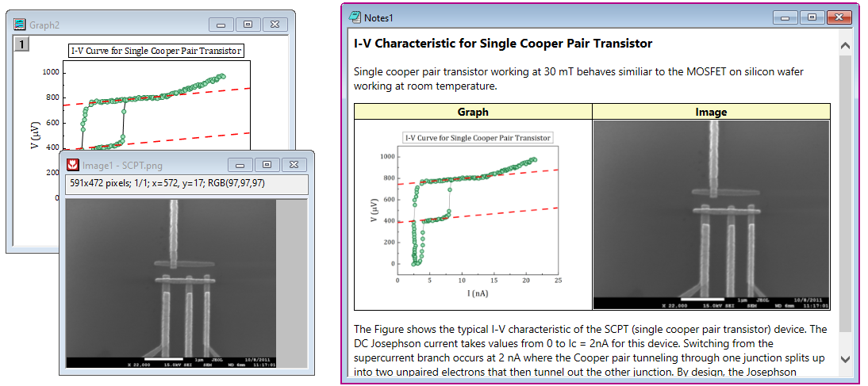Click the Graph2 window title icon

20,25
